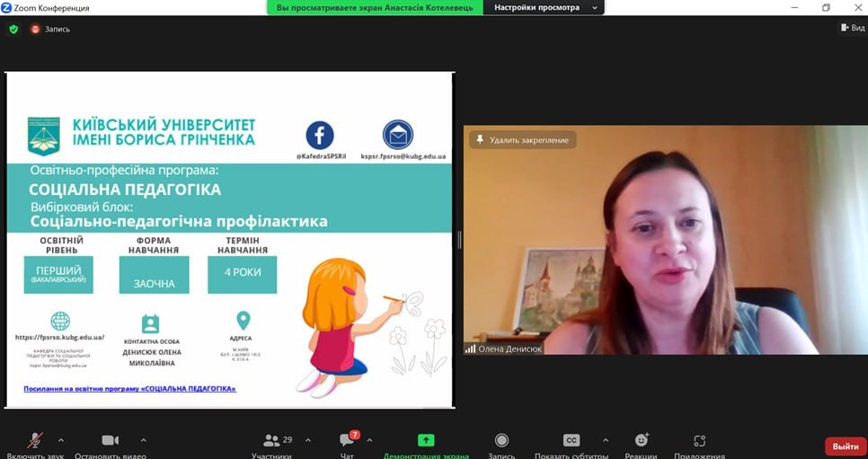Image resolution: width=868 pixels, height=459 pixels.
Task: Open the Apps icon in toolbar
Action: (x=699, y=440)
